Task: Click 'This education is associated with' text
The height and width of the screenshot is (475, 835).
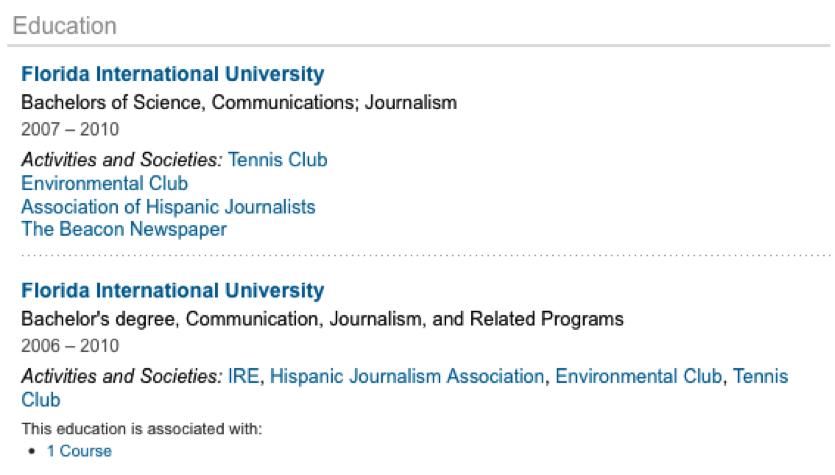Action: (x=142, y=429)
